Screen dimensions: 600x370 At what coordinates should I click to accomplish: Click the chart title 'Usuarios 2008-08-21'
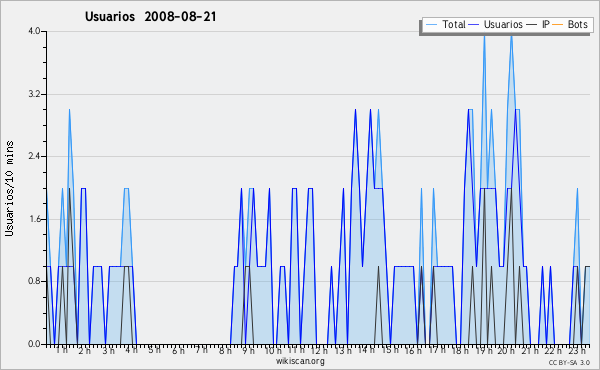coord(150,17)
